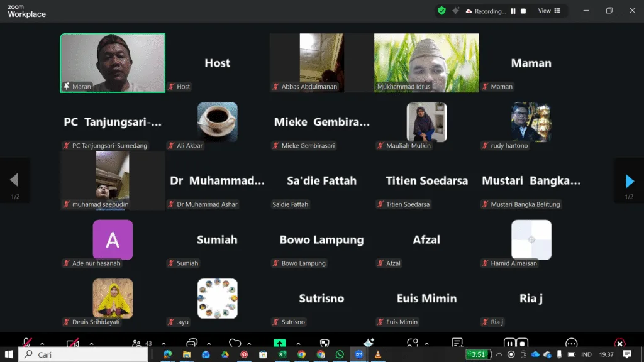Expand audio options caret beside microphone
This screenshot has height=362, width=644.
point(42,344)
